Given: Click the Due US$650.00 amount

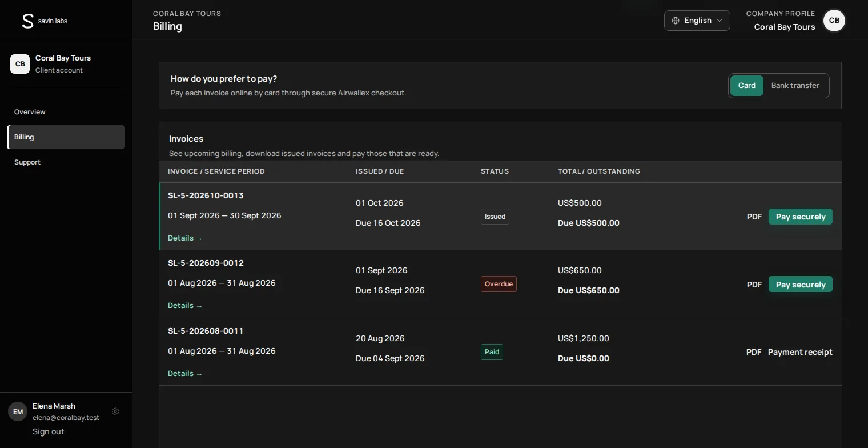Looking at the screenshot, I should pos(589,290).
